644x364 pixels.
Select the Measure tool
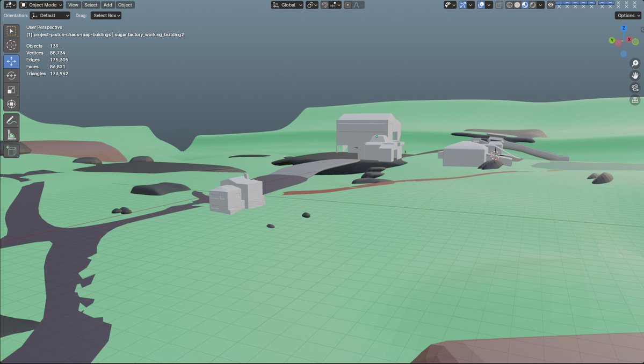11,134
